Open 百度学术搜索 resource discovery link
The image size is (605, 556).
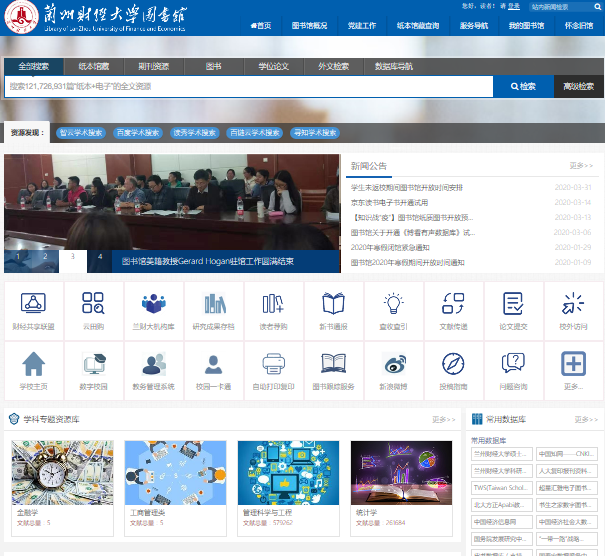click(137, 132)
